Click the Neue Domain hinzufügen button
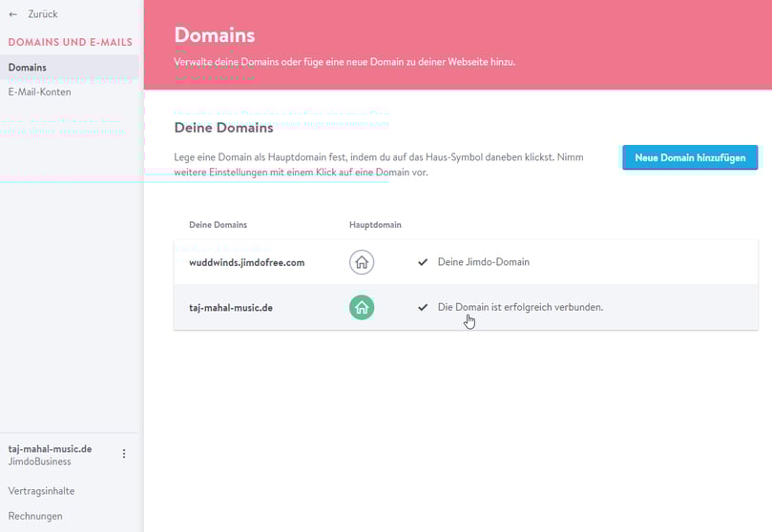The image size is (772, 532). tap(690, 157)
